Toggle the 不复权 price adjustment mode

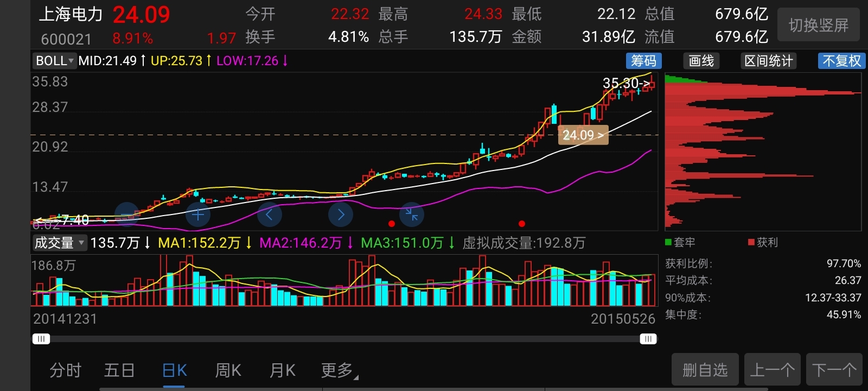coord(841,61)
